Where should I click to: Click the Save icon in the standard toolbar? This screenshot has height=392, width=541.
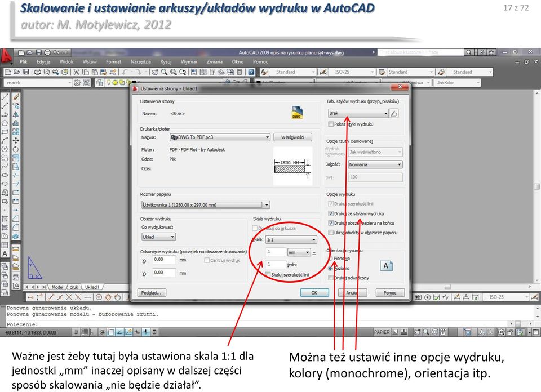26,72
